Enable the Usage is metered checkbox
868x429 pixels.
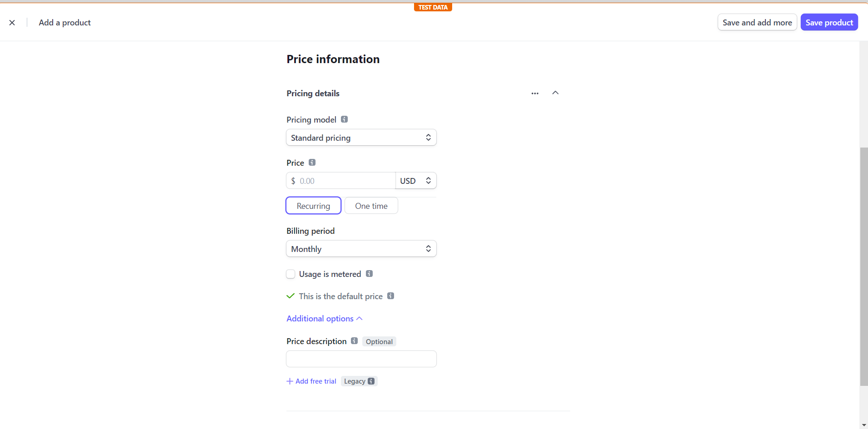(x=291, y=274)
